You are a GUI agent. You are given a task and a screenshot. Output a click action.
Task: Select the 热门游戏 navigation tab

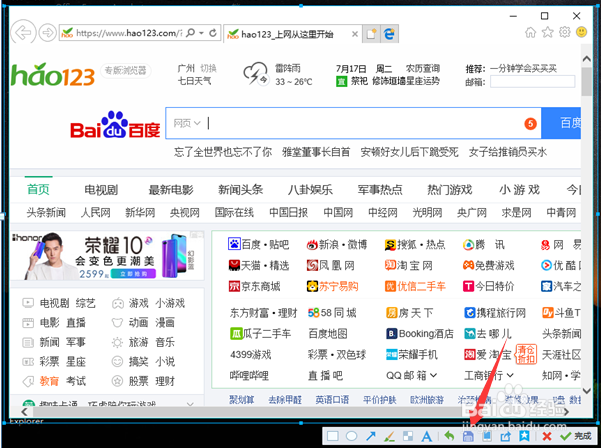450,189
